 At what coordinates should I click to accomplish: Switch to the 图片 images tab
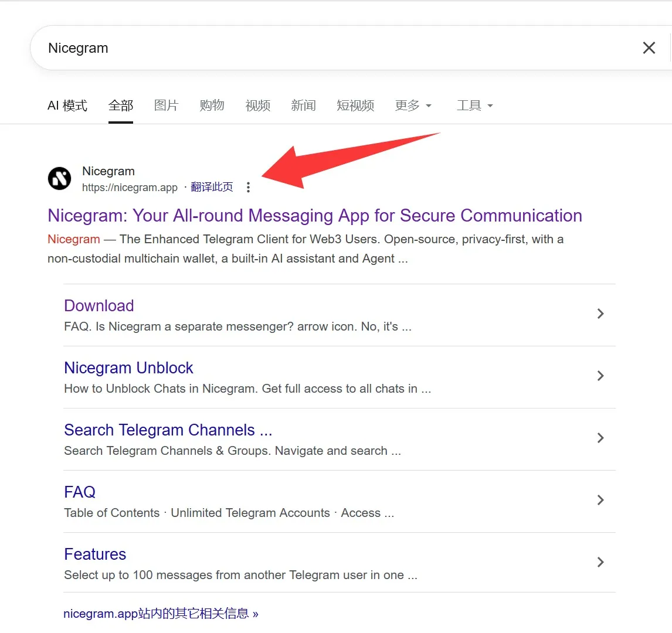click(x=166, y=105)
